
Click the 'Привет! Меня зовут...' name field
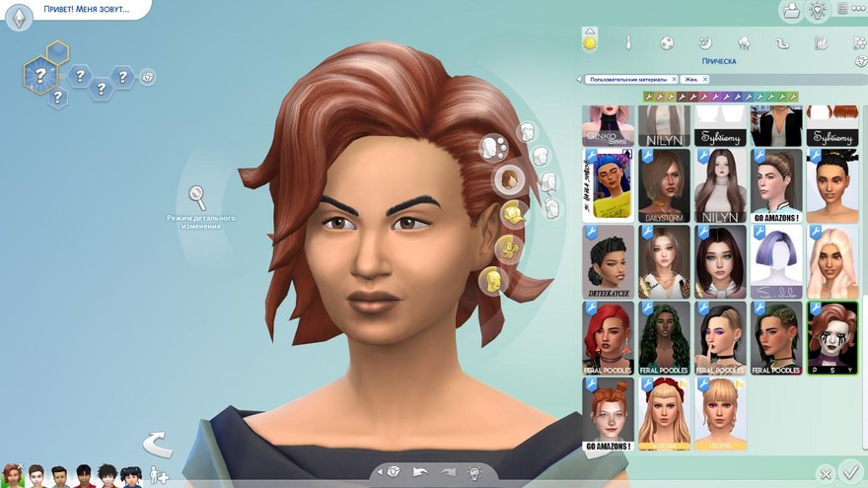point(84,10)
